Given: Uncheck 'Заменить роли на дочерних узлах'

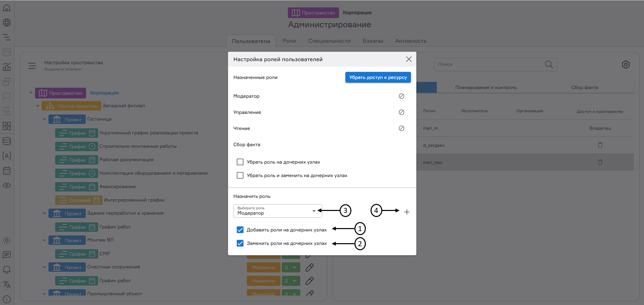Looking at the screenshot, I should click(240, 243).
